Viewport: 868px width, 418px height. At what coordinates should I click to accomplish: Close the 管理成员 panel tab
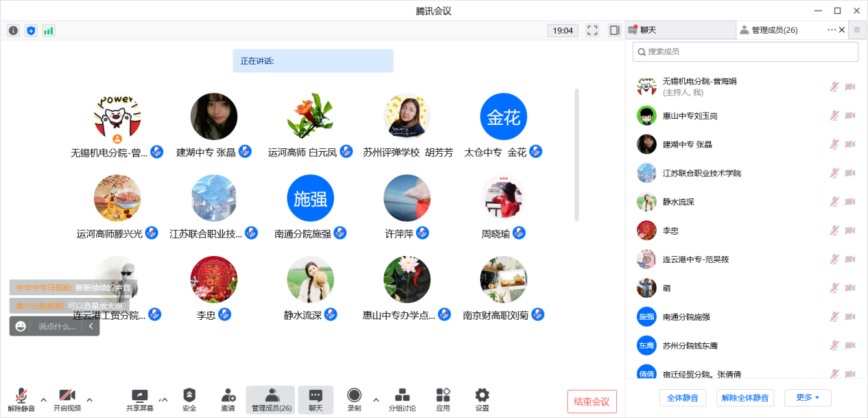click(x=842, y=30)
